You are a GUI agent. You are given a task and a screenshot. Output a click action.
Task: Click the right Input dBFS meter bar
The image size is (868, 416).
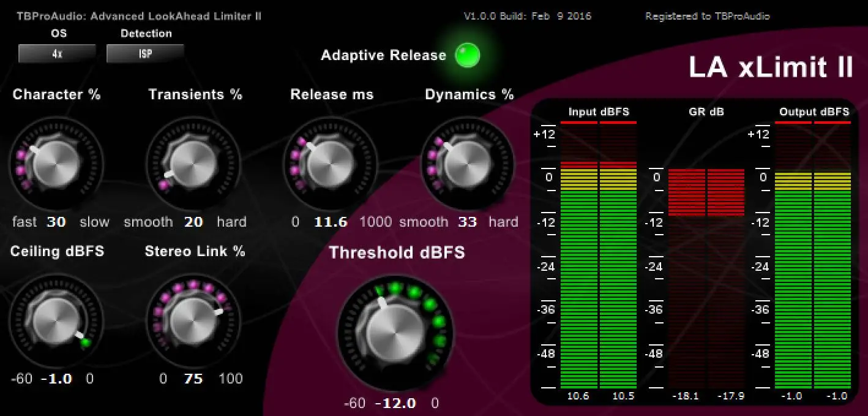point(618,255)
